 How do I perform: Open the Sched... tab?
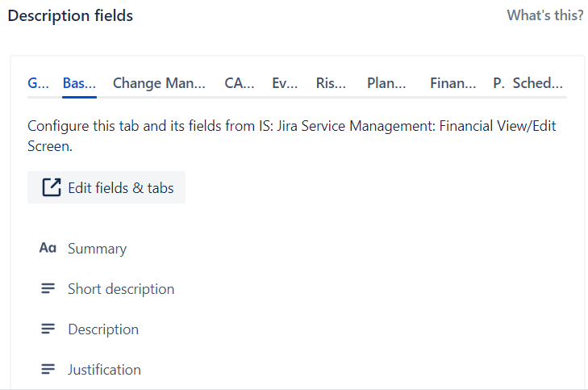point(538,83)
